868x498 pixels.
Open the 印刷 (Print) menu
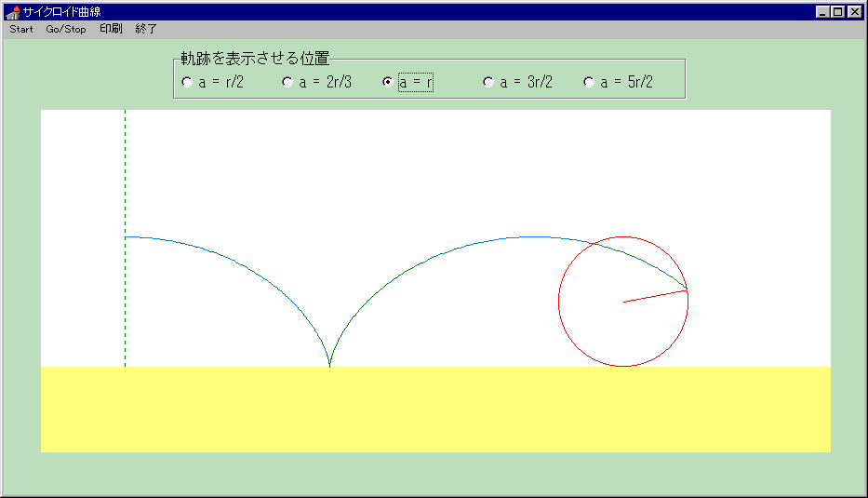coord(111,29)
